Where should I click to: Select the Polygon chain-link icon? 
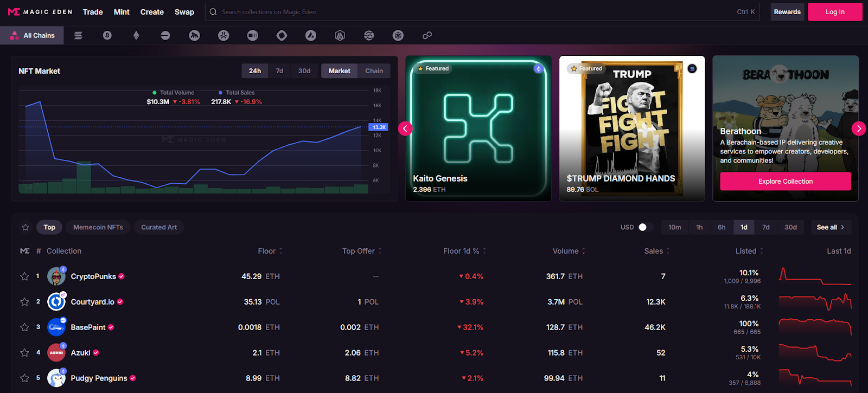427,36
